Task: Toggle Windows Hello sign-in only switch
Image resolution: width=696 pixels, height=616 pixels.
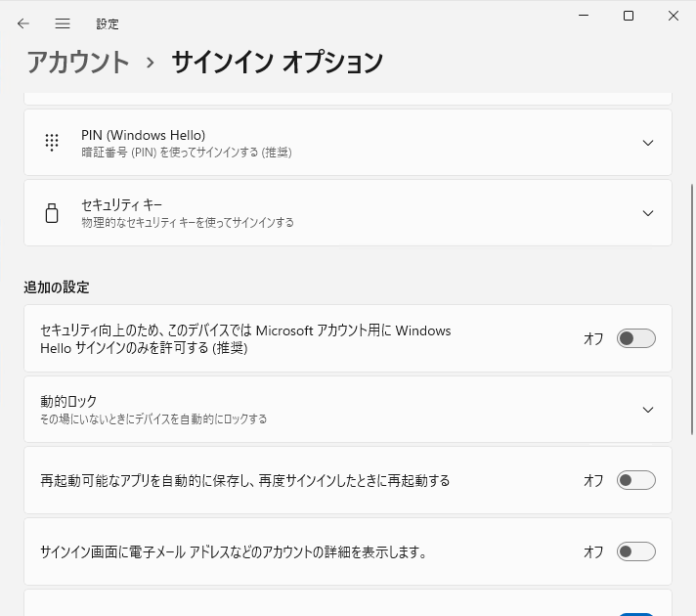Action: (636, 338)
